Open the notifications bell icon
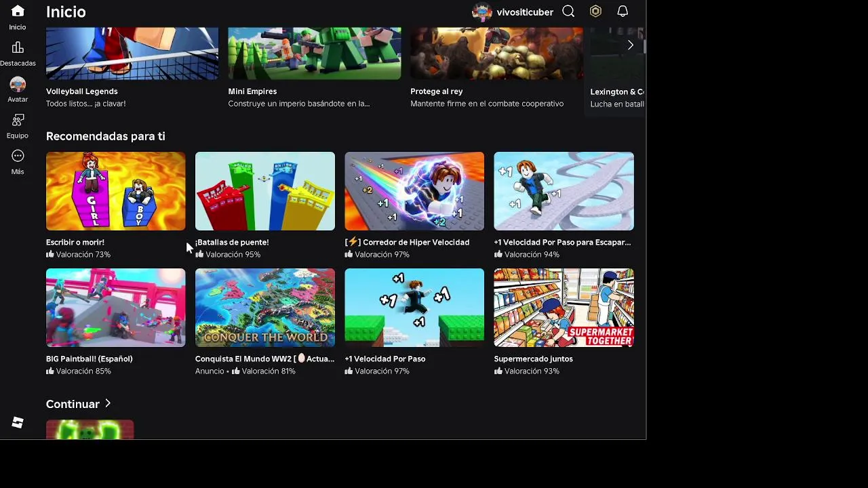The image size is (868, 488). tap(623, 12)
